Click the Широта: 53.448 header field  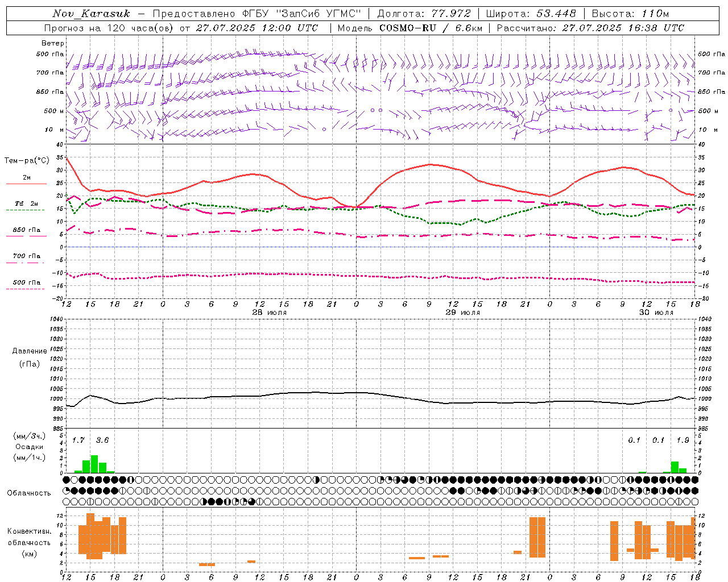(531, 14)
